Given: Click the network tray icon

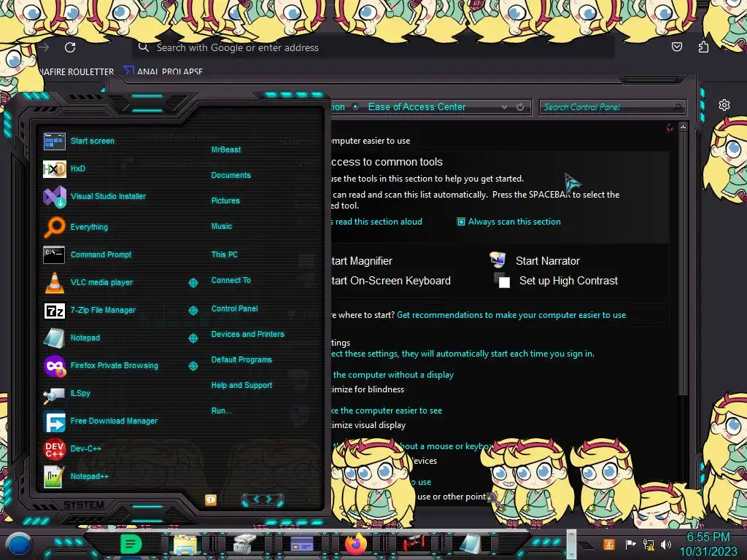Looking at the screenshot, I should click(649, 544).
